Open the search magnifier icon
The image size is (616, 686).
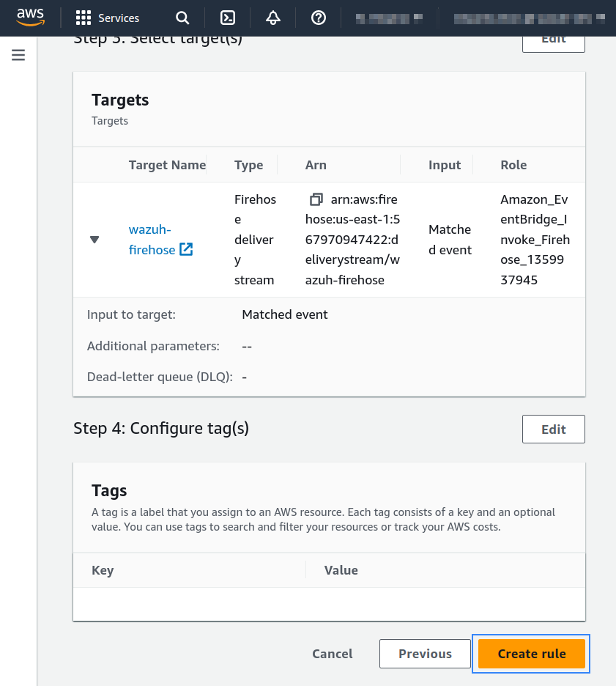click(182, 18)
